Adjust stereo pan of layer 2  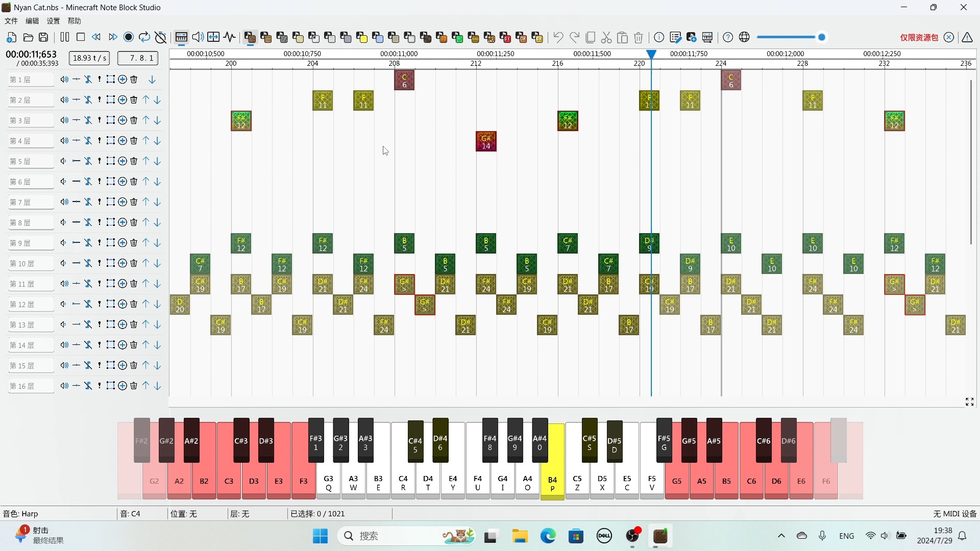(x=76, y=100)
